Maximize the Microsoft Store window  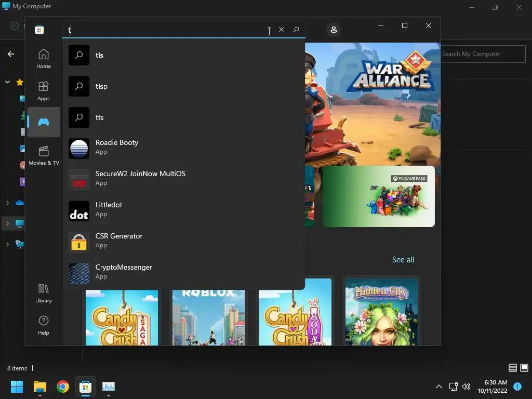pos(404,25)
